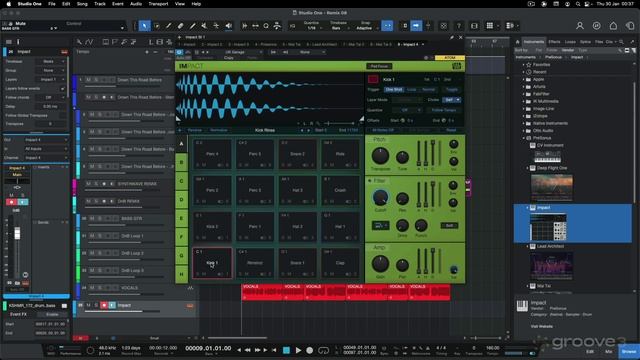The width and height of the screenshot is (640, 360).
Task: Open the Transport menu
Action: coord(158,4)
